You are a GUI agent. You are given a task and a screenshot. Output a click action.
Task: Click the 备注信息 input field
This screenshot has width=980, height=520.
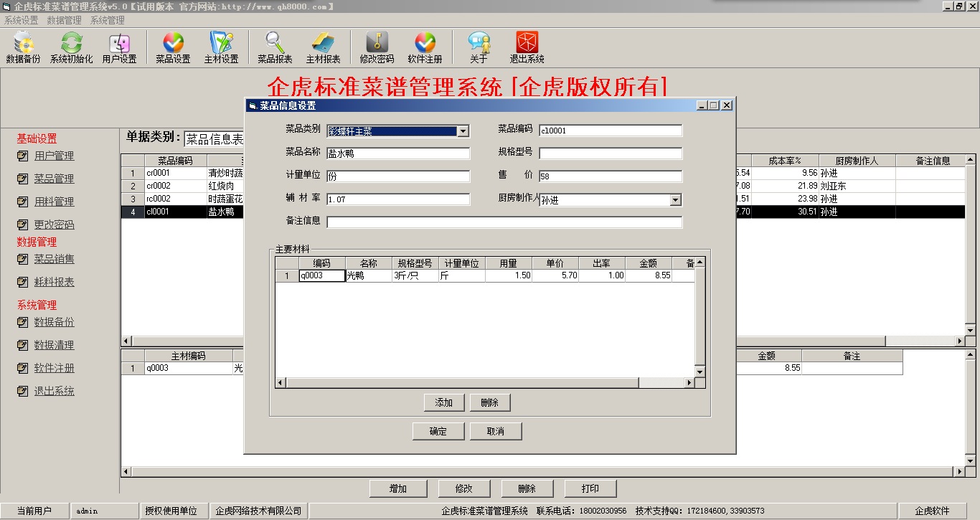tap(504, 222)
